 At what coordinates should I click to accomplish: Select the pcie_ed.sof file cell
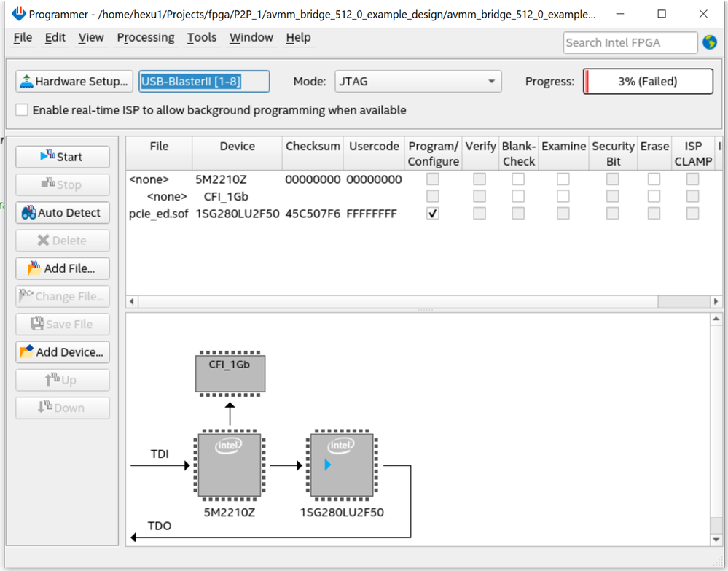pyautogui.click(x=159, y=214)
